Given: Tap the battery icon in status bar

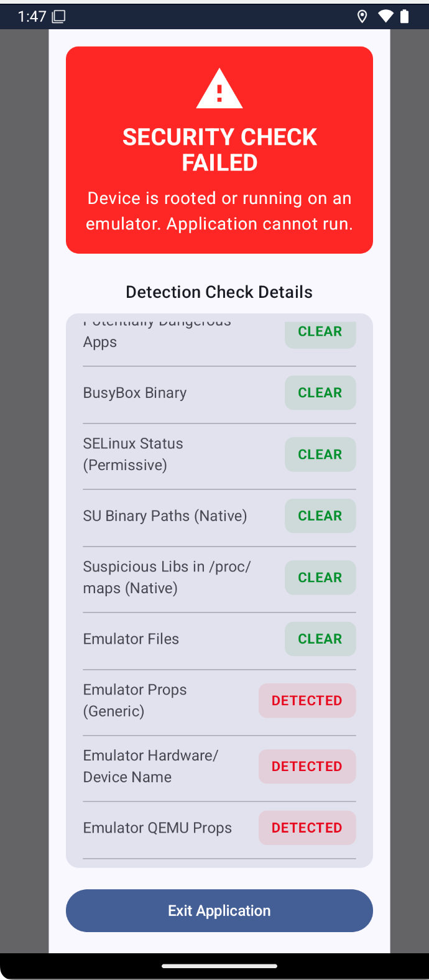Looking at the screenshot, I should tap(405, 17).
